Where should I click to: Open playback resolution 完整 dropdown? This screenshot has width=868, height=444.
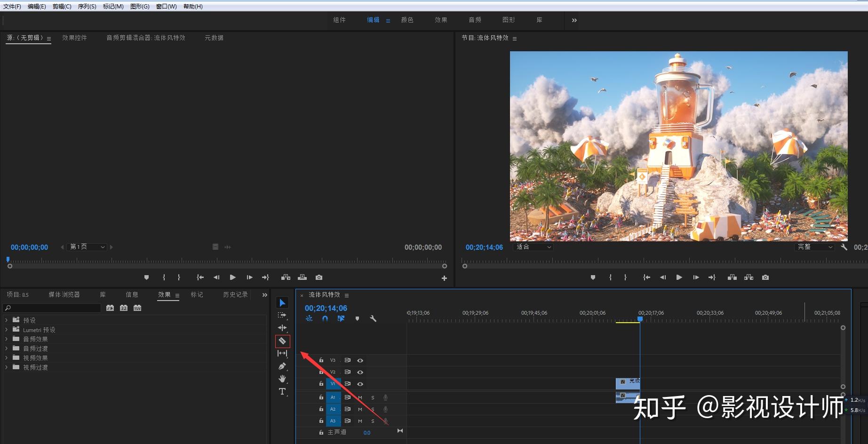(815, 247)
